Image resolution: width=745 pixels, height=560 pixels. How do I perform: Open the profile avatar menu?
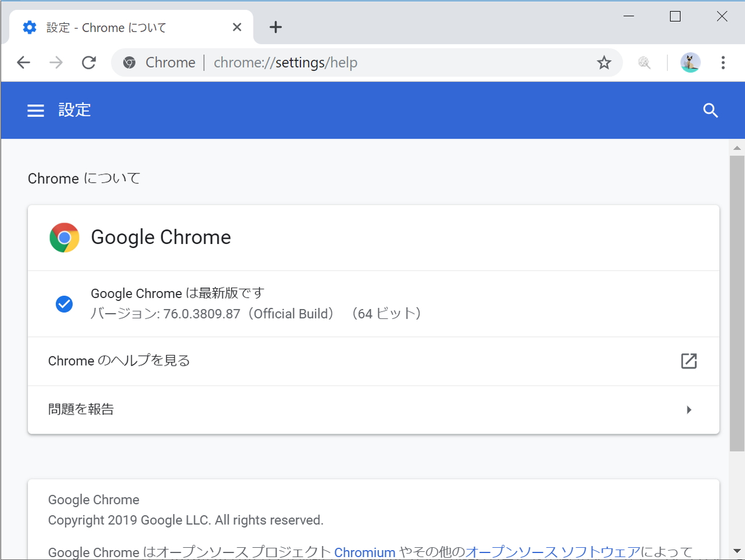point(690,62)
